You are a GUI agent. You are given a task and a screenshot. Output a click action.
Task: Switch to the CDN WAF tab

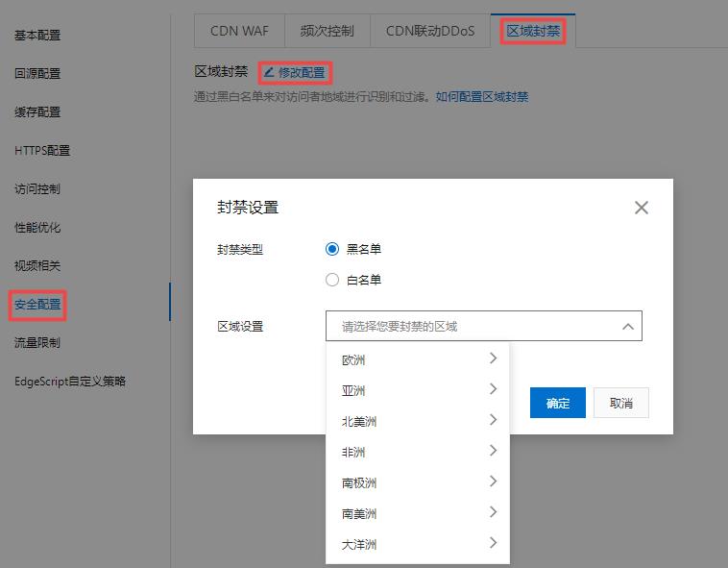pyautogui.click(x=239, y=31)
